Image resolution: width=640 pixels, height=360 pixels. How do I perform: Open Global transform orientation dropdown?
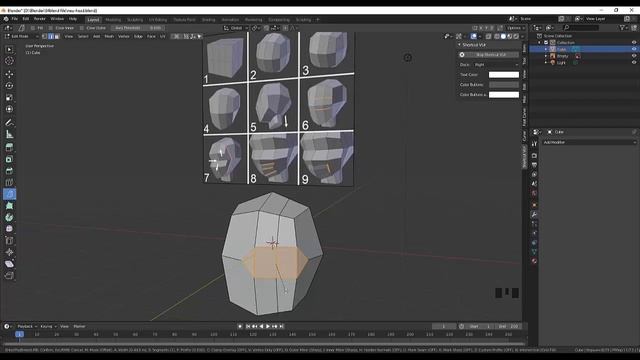pos(236,28)
